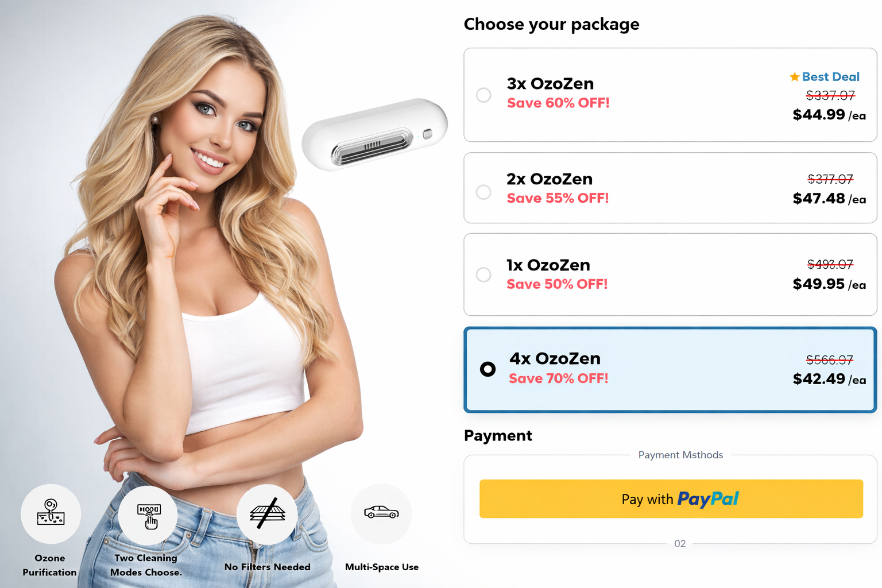Click the Save 70% OFF! label
This screenshot has width=882, height=588.
(x=559, y=378)
